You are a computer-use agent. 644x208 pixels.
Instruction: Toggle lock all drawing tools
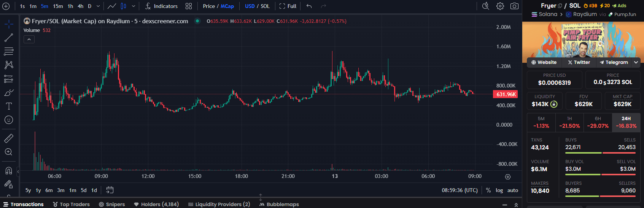click(x=9, y=184)
